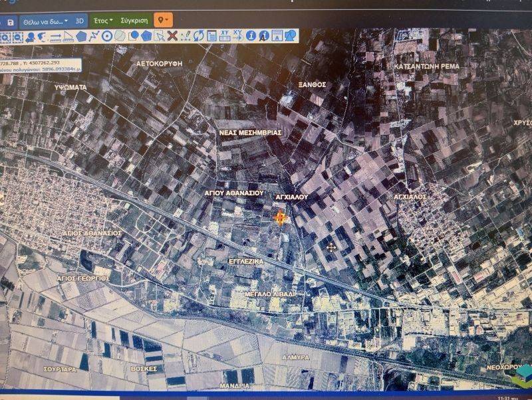Click the first XY coordinates tool
The width and height of the screenshot is (532, 400).
[x=225, y=36]
